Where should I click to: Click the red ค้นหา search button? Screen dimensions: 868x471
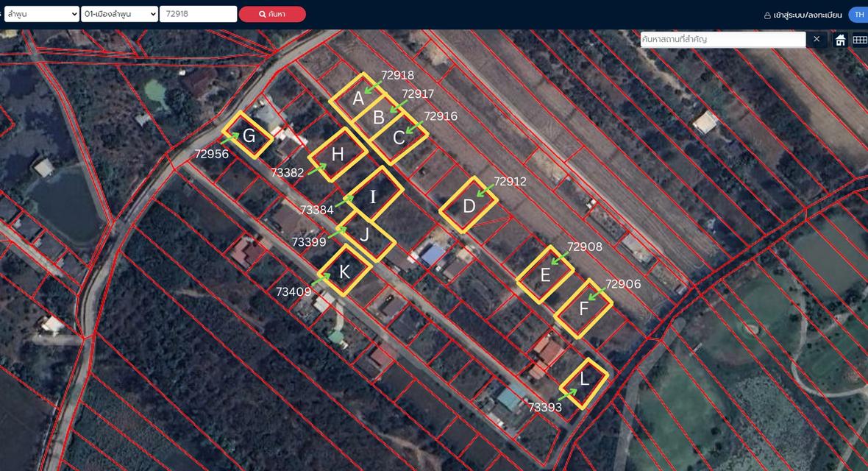pos(272,15)
